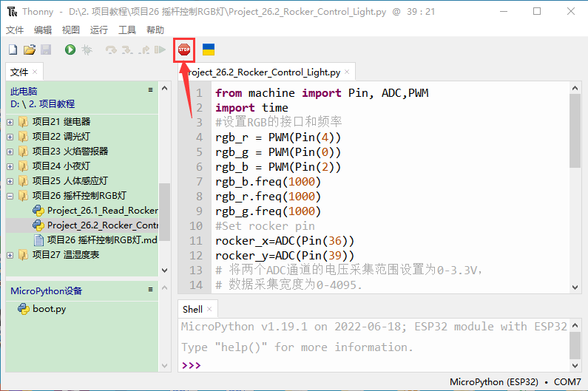Open the 运行 menu

coord(98,30)
